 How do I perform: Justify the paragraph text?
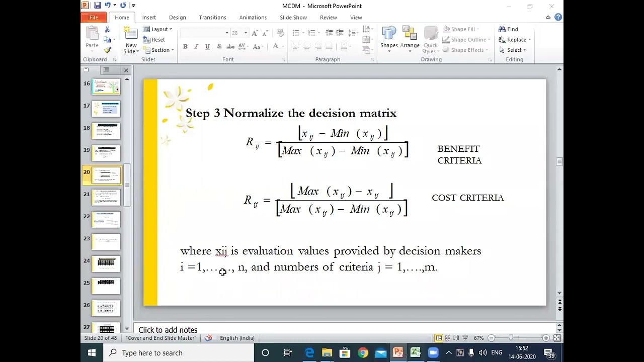click(329, 47)
